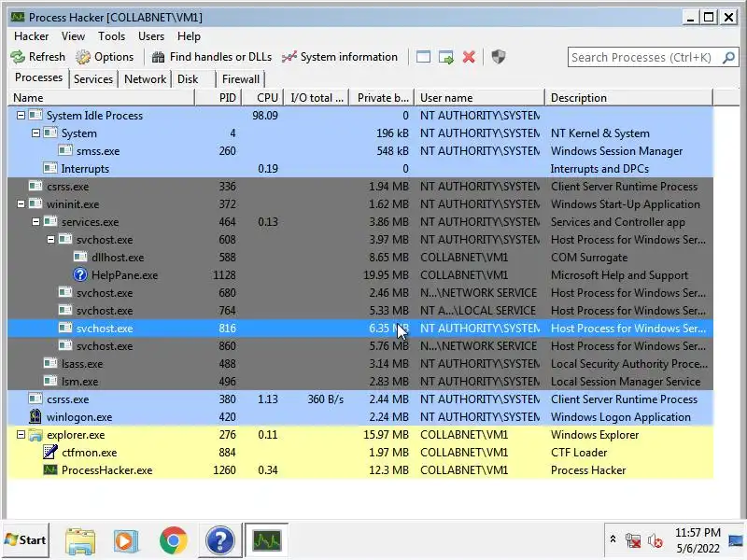Switch to the Firewall tab

241,79
